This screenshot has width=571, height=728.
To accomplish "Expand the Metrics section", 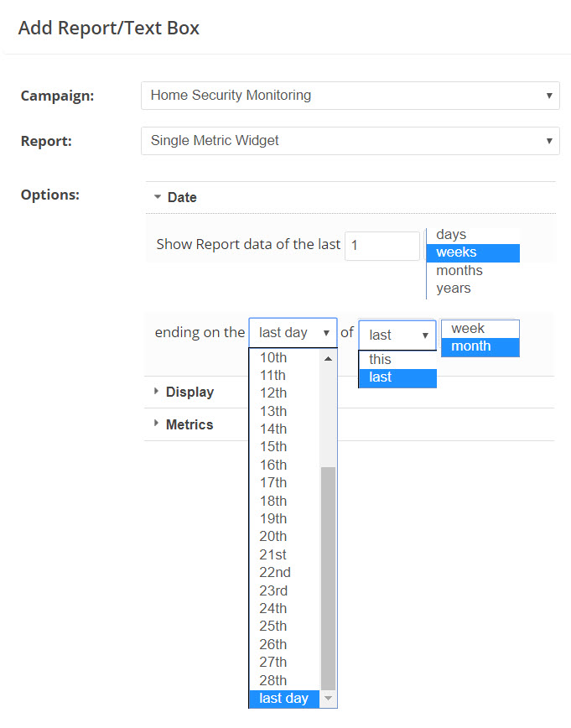I will click(x=189, y=424).
